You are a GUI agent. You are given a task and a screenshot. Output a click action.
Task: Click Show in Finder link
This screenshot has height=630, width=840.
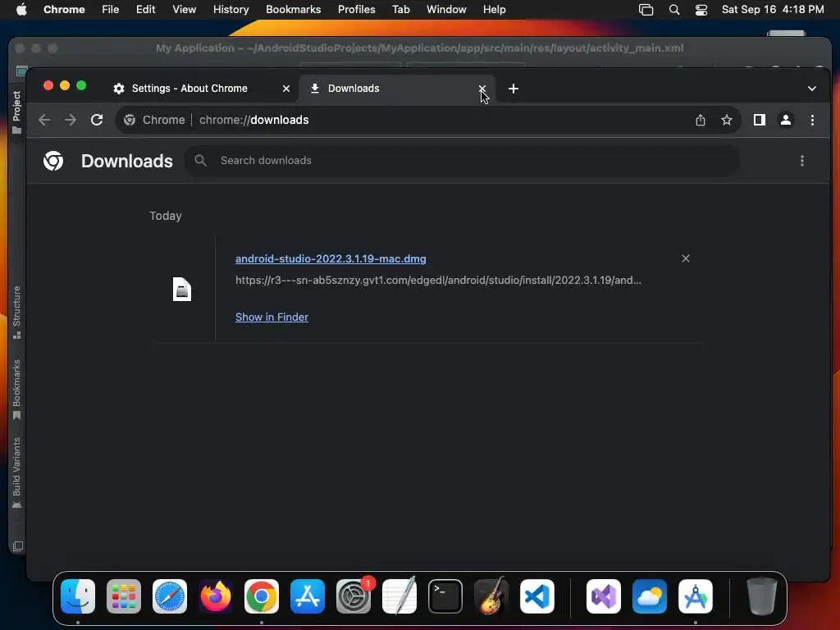click(x=272, y=317)
